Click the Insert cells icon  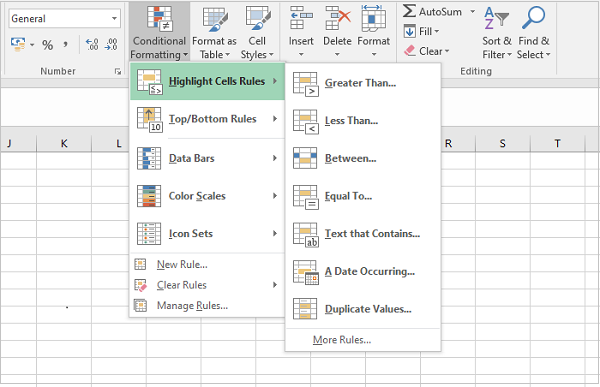point(301,18)
